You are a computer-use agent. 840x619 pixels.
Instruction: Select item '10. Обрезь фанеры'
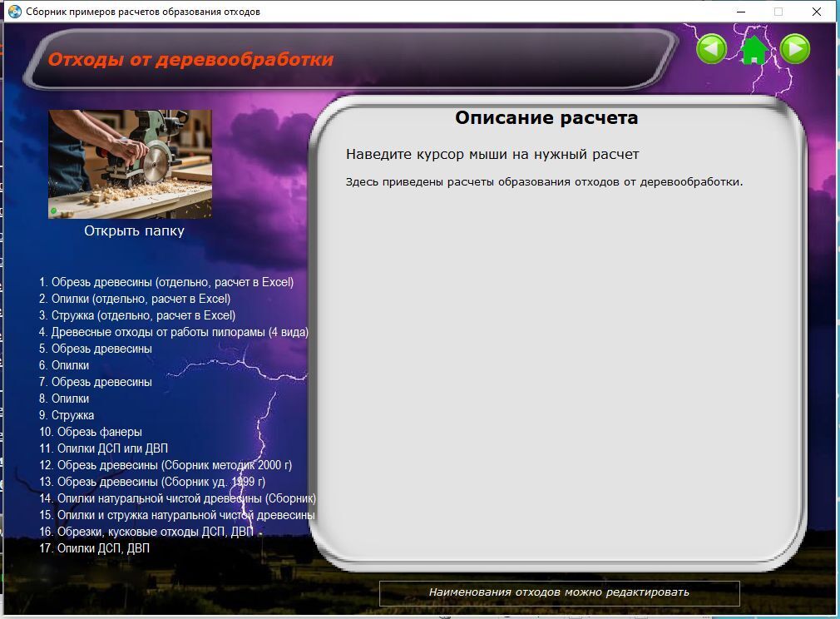click(91, 432)
